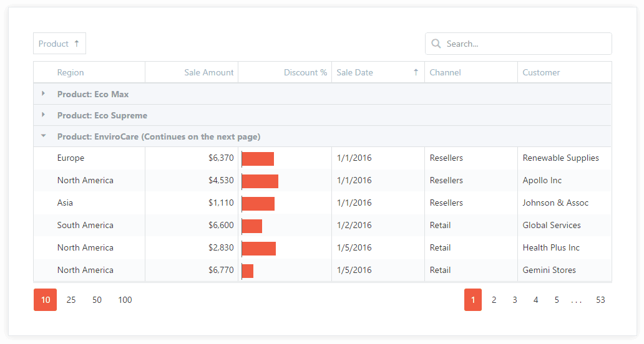Toggle the Sale Date sort arrow
This screenshot has width=644, height=344.
click(x=416, y=72)
